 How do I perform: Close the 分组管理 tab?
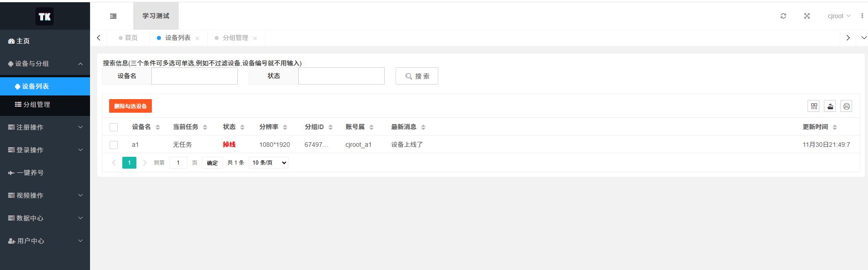tap(255, 38)
